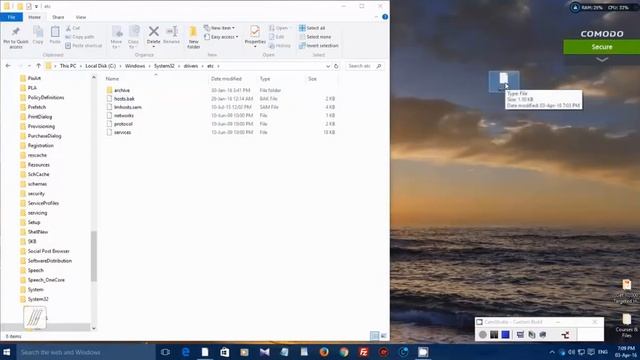Click System32 breadcrumb in address bar

click(164, 66)
